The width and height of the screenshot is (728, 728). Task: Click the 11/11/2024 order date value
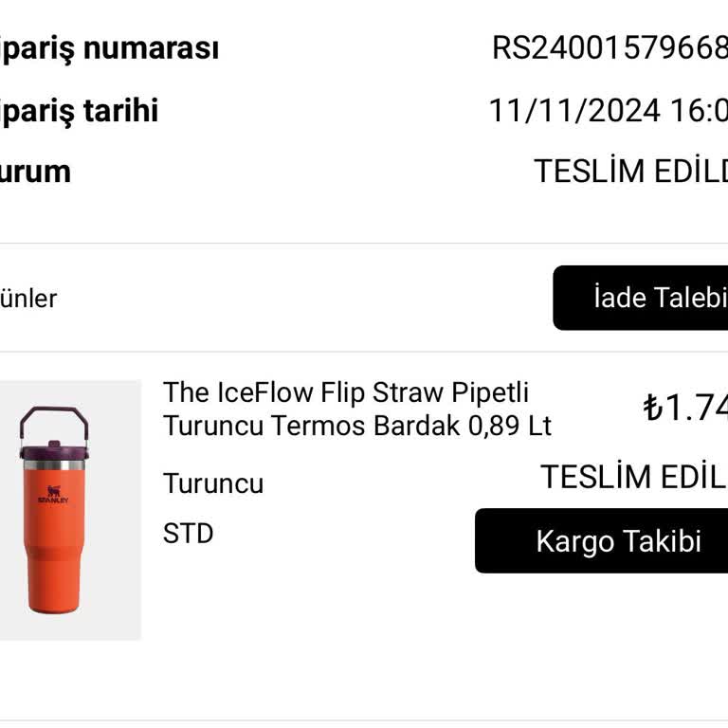(607, 112)
